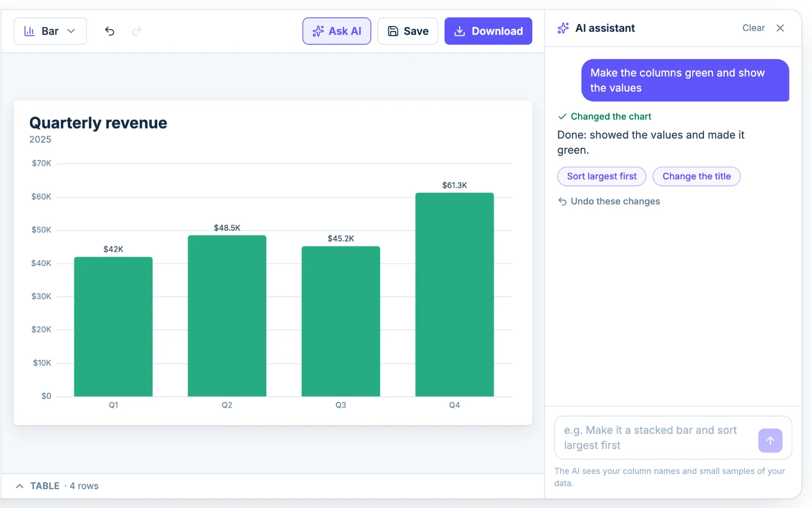Click the $45.2K value label
This screenshot has height=508, width=812.
(341, 239)
